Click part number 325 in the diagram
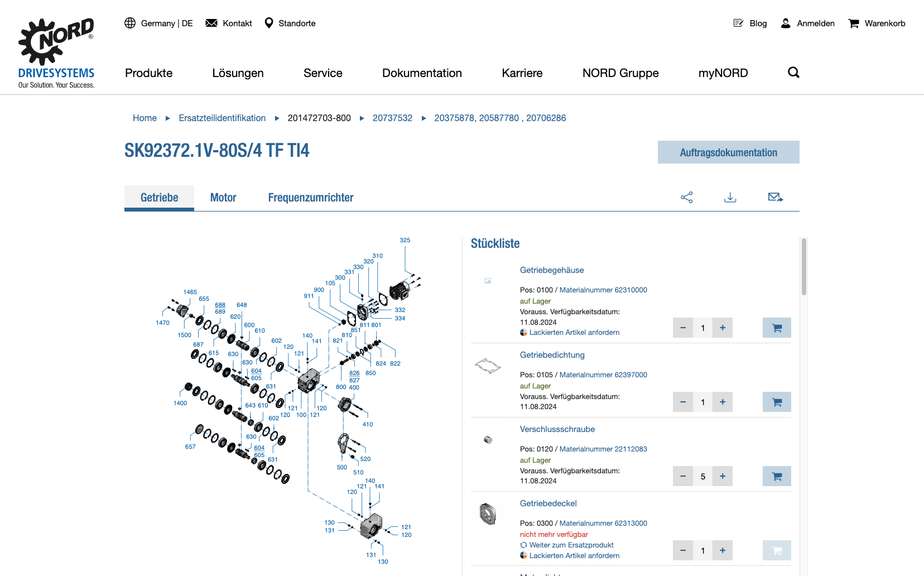924x576 pixels. 405,240
